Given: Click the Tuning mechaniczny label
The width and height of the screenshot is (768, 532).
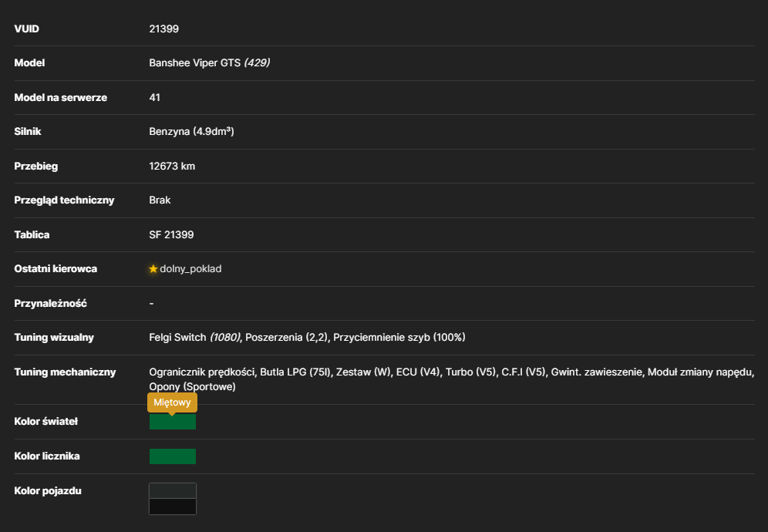Looking at the screenshot, I should pos(65,372).
